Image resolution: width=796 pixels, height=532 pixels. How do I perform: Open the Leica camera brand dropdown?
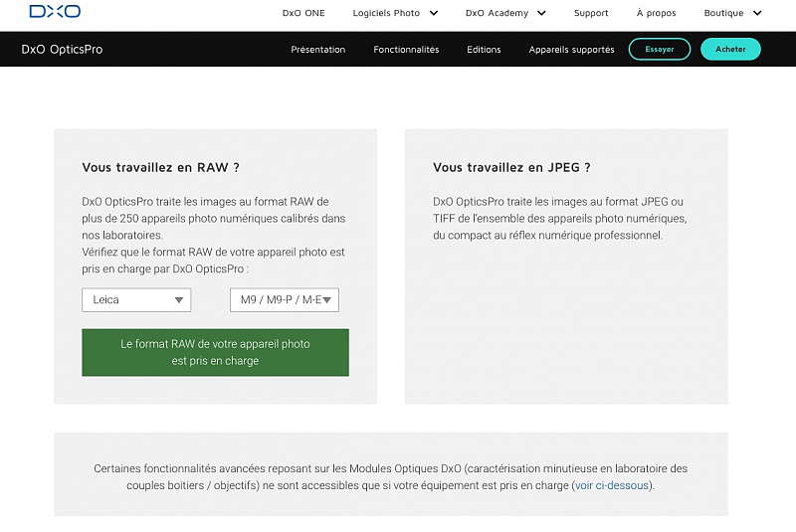[136, 300]
